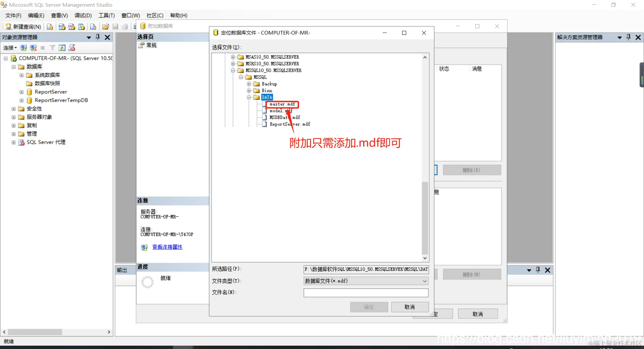Click the Connect icon in Object Explorer
Screen dimensions: 644x349
point(23,48)
